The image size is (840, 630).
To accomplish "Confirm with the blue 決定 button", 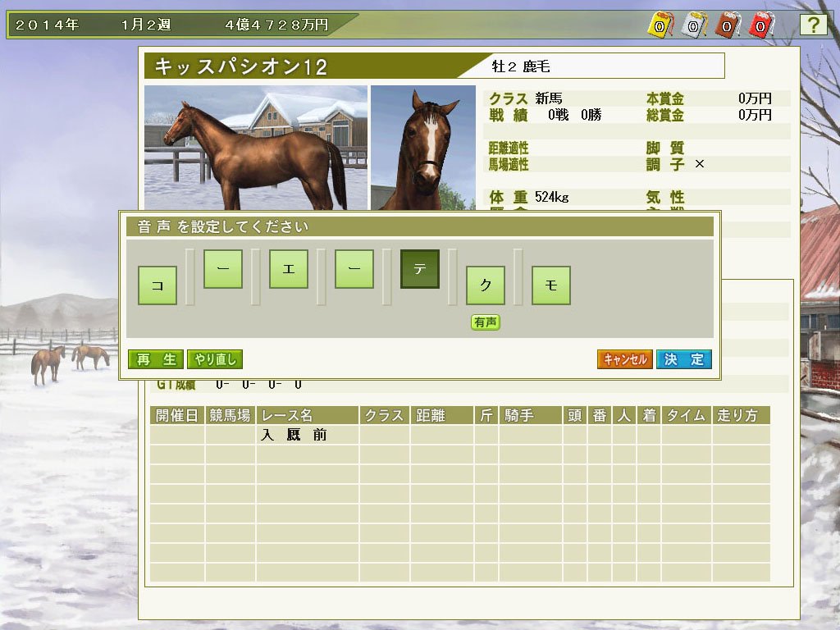I will tap(684, 359).
